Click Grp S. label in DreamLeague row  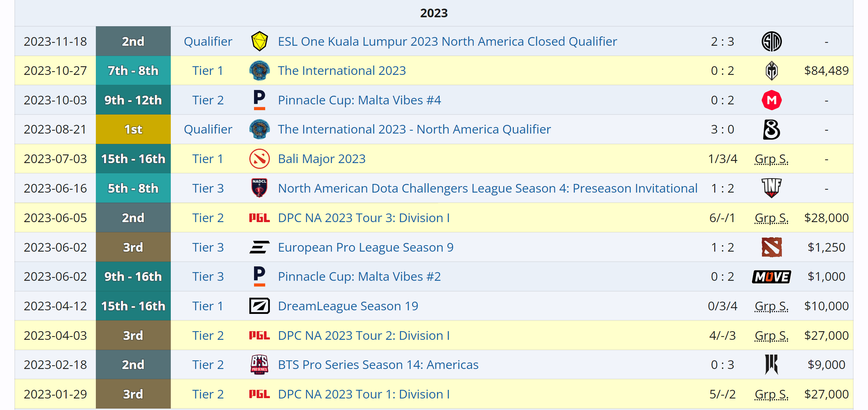pyautogui.click(x=771, y=306)
